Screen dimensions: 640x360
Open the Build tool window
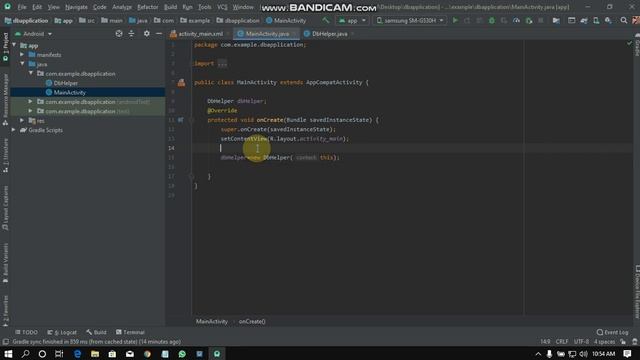[96, 332]
